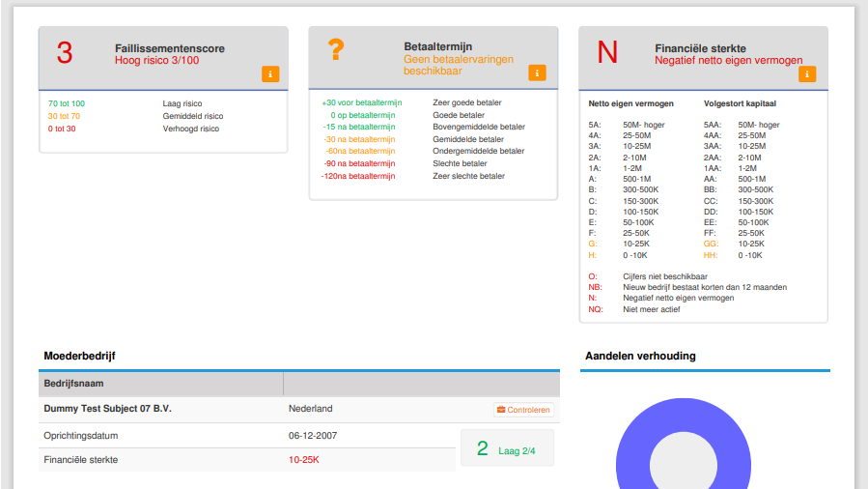Click '-15 na betaaltermijn' entry
The width and height of the screenshot is (868, 489).
pos(359,127)
